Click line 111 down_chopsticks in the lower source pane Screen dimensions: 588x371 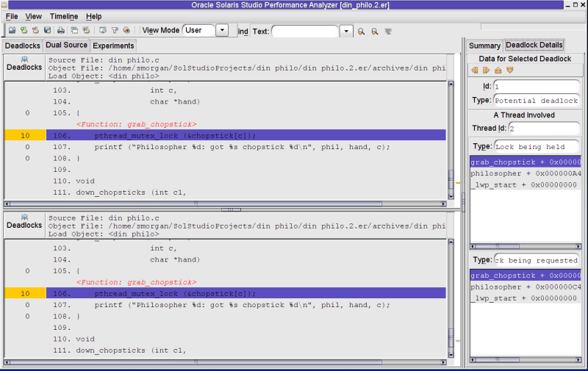tap(246, 350)
